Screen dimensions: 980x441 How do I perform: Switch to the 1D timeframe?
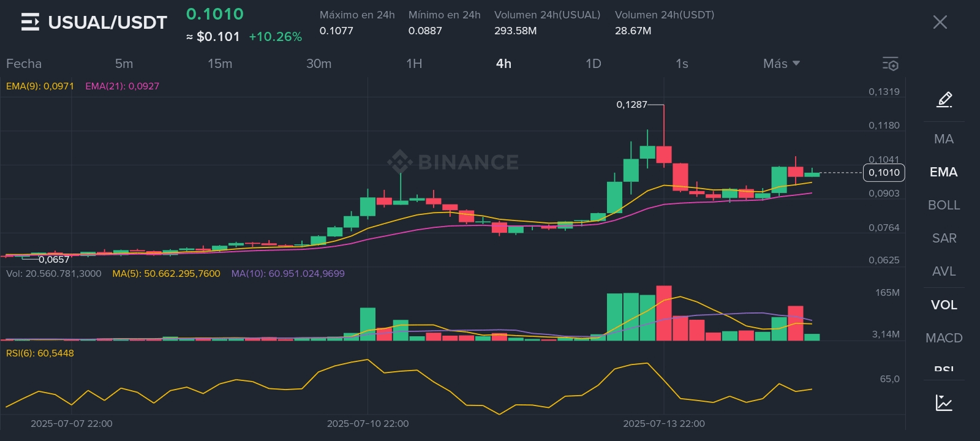(593, 64)
